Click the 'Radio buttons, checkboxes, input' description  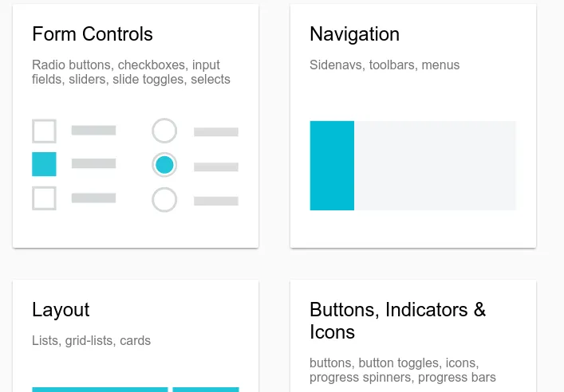[x=126, y=65]
